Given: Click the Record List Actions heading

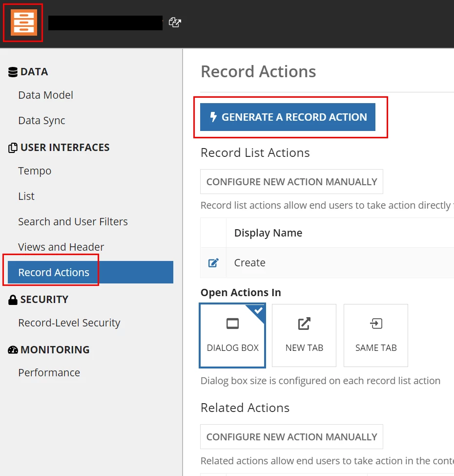Looking at the screenshot, I should tap(255, 152).
